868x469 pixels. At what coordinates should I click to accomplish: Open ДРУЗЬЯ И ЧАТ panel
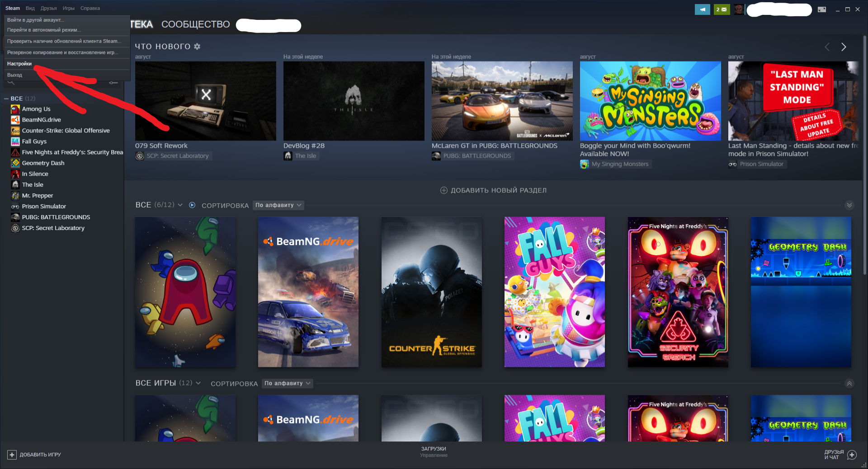click(x=840, y=455)
